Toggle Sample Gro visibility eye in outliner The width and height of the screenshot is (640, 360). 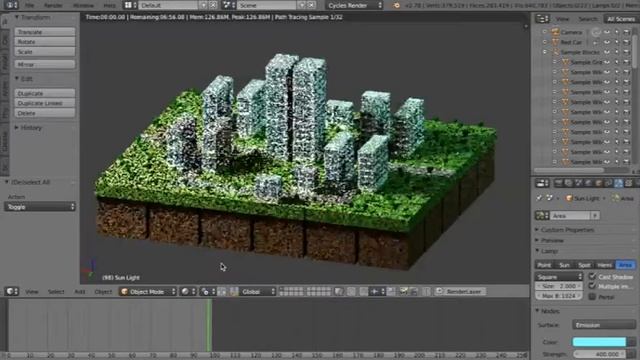pyautogui.click(x=607, y=62)
